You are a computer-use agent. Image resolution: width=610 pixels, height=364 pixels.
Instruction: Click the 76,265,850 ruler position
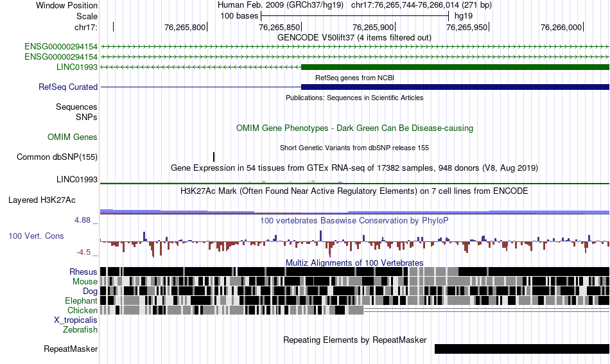[279, 27]
